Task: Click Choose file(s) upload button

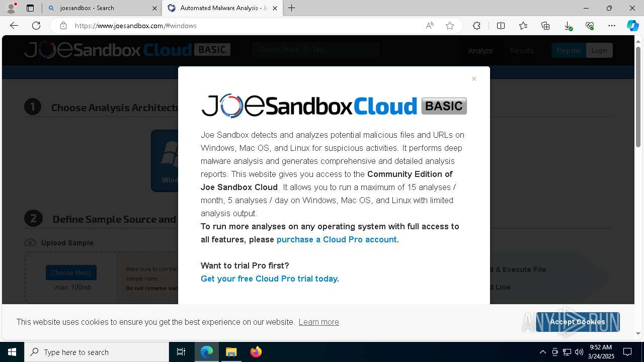Action: pyautogui.click(x=71, y=273)
